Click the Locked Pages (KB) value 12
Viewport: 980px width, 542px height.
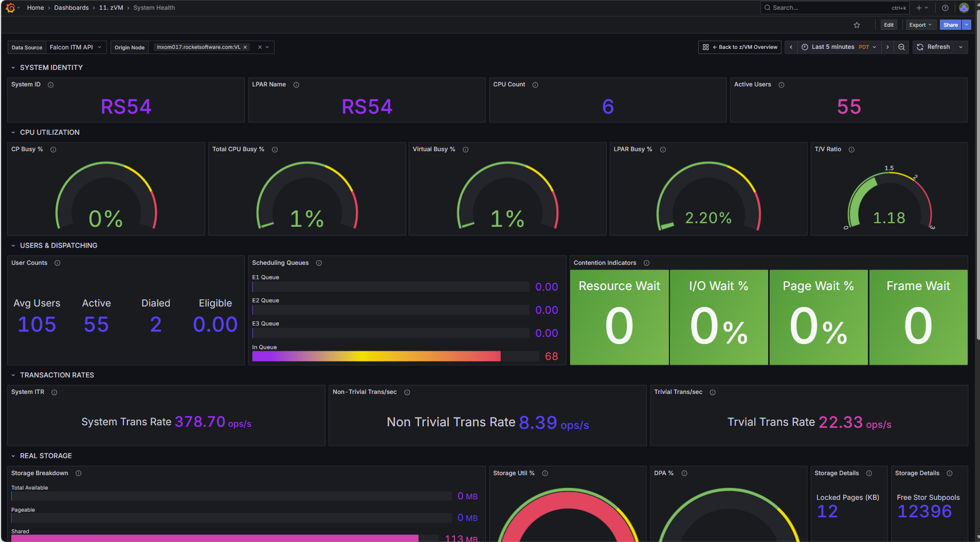[x=827, y=511]
